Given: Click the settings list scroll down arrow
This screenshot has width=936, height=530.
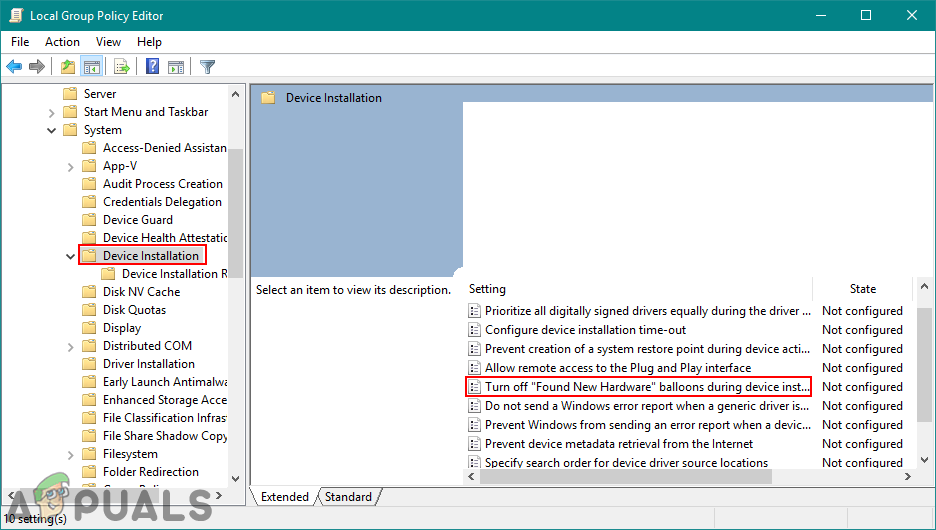Looking at the screenshot, I should pos(925,460).
